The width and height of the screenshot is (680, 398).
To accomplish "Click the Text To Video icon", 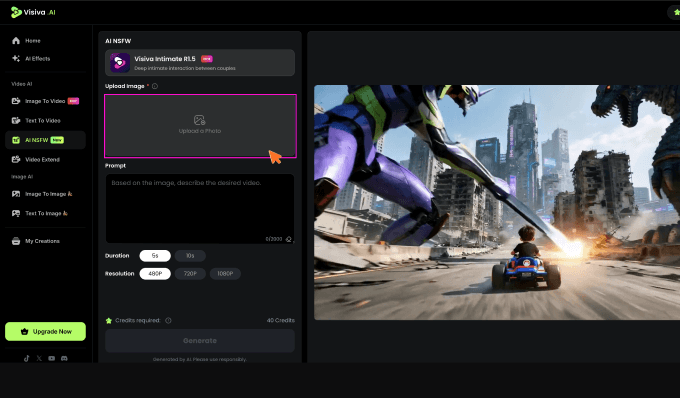I will pos(16,121).
